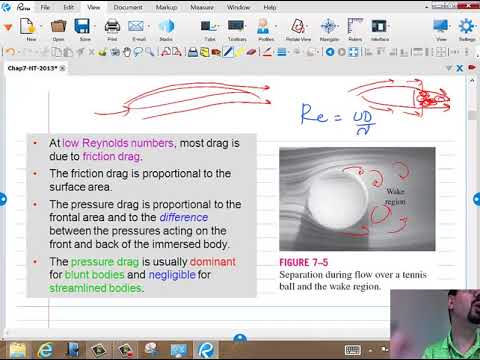Expand the red triangle ribbon dropdown
This screenshot has height=360, width=480.
click(x=8, y=27)
